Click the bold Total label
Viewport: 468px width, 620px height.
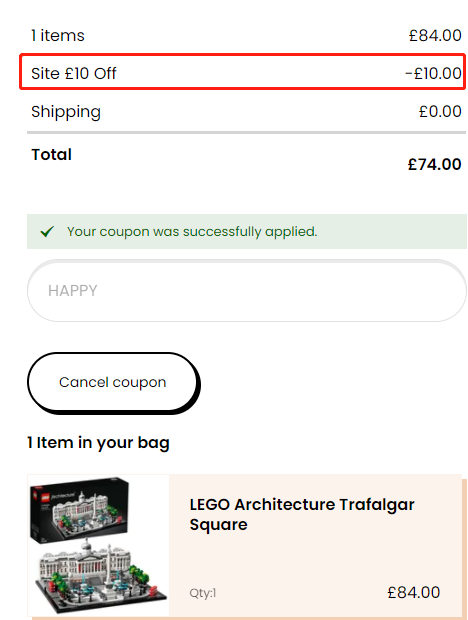tap(51, 155)
